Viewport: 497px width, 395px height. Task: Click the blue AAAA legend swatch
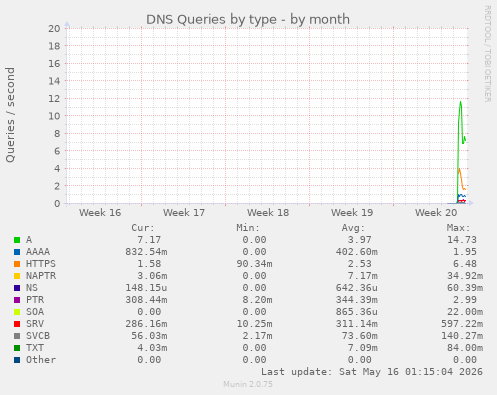[17, 252]
